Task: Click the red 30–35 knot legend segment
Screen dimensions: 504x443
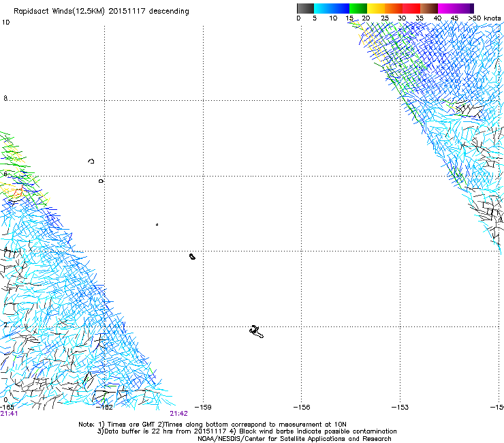Action: pyautogui.click(x=411, y=8)
